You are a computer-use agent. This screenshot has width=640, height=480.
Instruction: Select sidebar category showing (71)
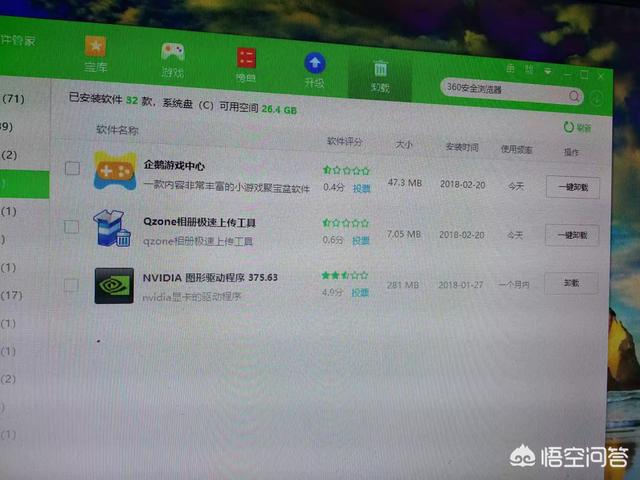[x=13, y=98]
